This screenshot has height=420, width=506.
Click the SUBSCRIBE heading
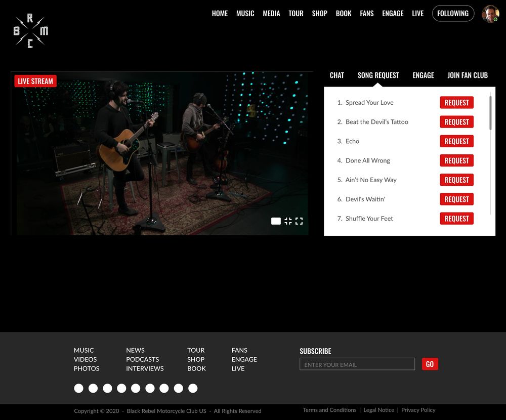point(315,351)
